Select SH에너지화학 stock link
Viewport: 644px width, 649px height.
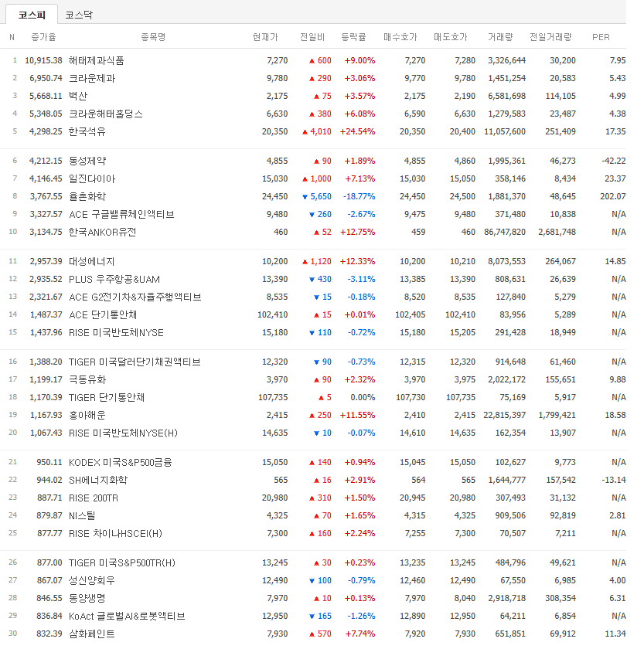point(98,481)
